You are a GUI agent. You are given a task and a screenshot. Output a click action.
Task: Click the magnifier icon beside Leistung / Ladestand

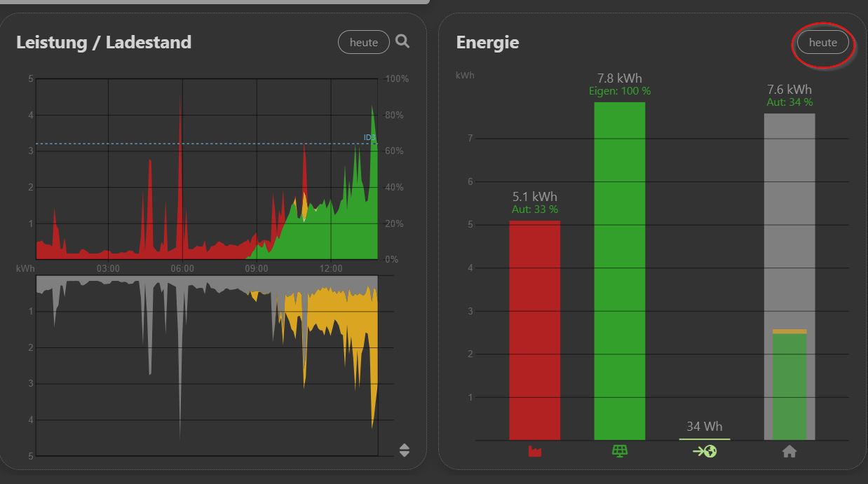[x=402, y=41]
